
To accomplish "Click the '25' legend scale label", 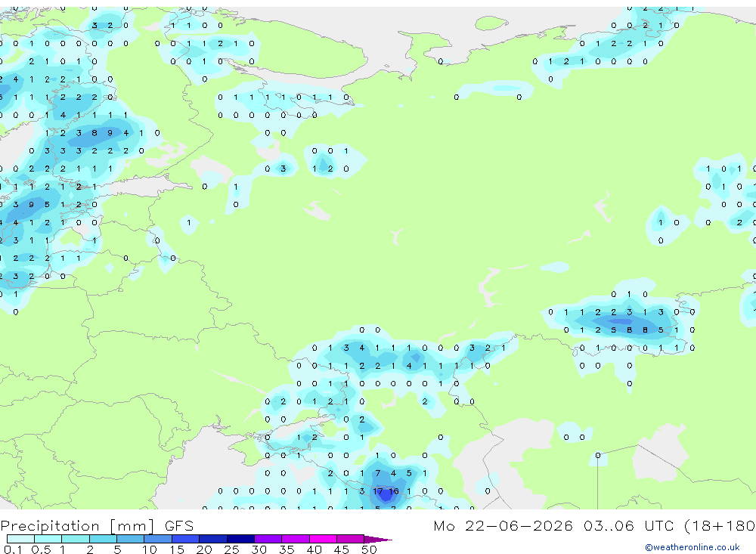I will [x=232, y=549].
